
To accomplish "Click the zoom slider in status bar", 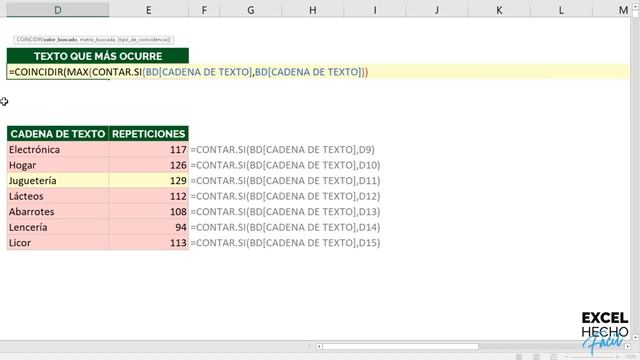I will [x=592, y=357].
